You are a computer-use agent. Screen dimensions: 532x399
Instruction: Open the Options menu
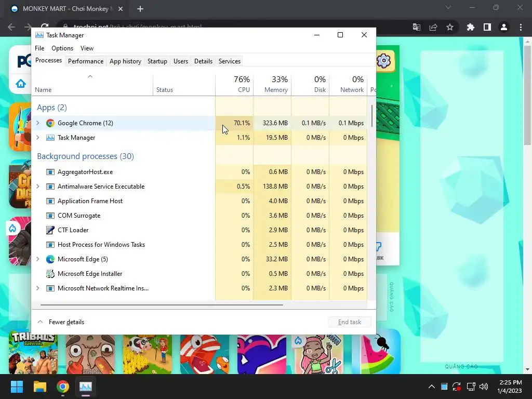coord(62,48)
